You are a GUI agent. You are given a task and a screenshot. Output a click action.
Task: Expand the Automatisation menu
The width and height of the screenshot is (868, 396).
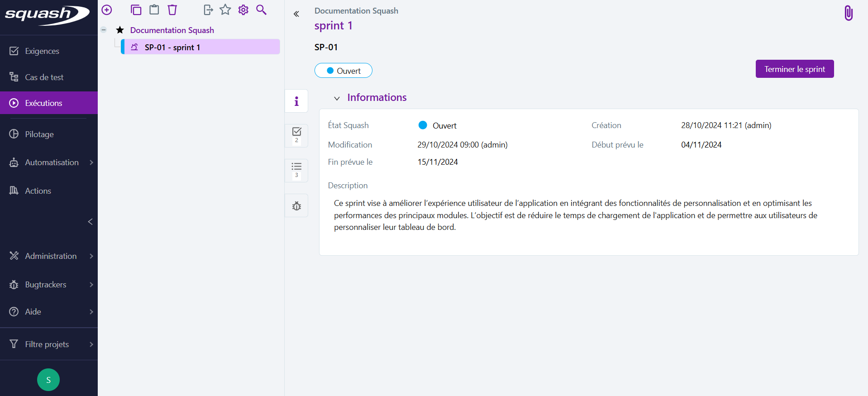[x=49, y=162]
